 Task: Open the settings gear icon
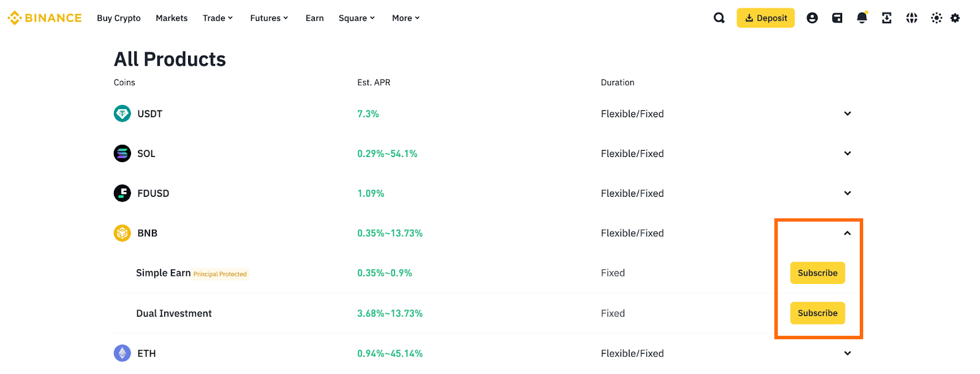[956, 18]
